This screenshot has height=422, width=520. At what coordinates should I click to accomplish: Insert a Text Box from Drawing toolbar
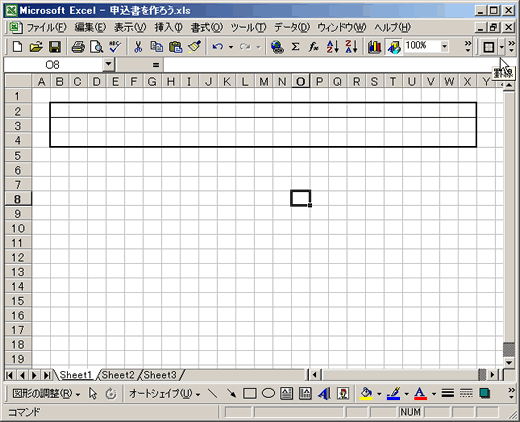[286, 394]
